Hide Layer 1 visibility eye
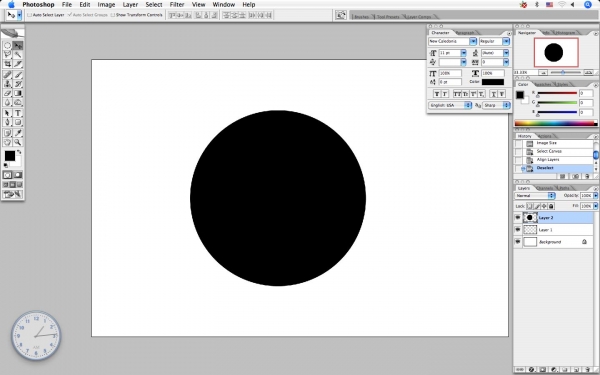 pyautogui.click(x=518, y=230)
